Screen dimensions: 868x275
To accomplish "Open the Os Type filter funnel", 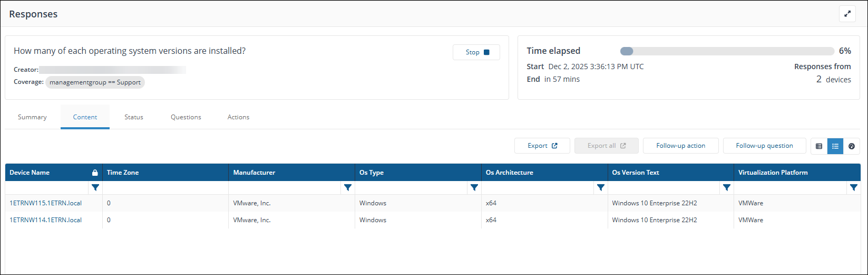I will [x=474, y=187].
